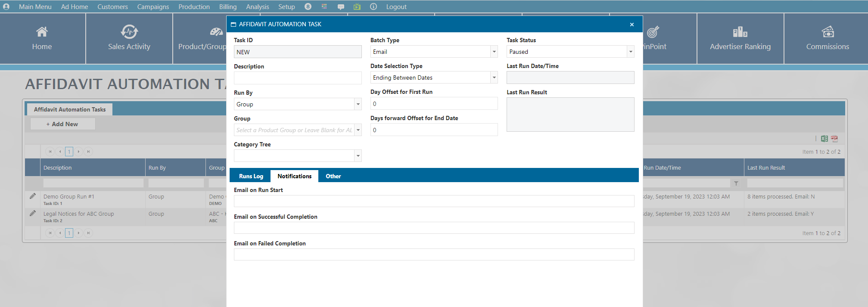
Task: Click the Email on Run Start field
Action: point(434,201)
